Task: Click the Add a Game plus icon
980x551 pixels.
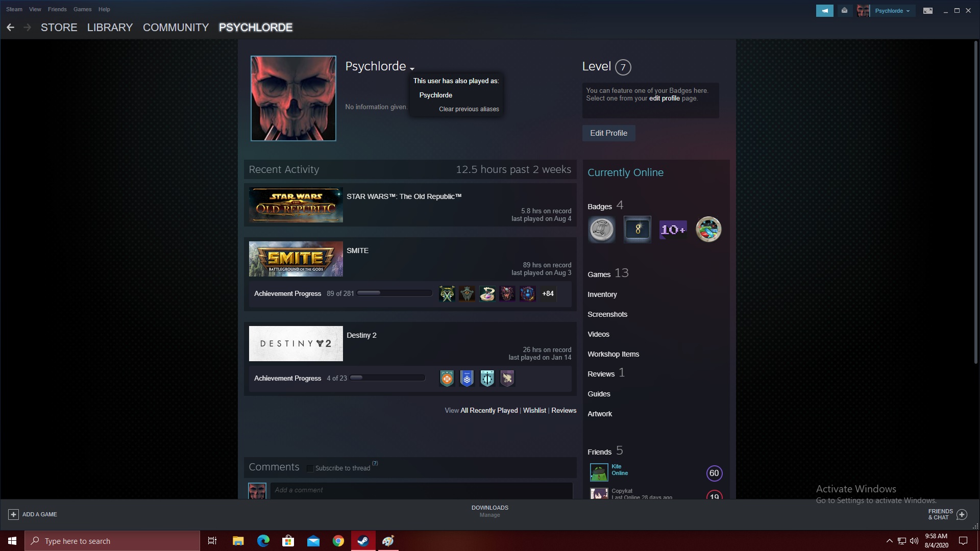Action: tap(14, 514)
